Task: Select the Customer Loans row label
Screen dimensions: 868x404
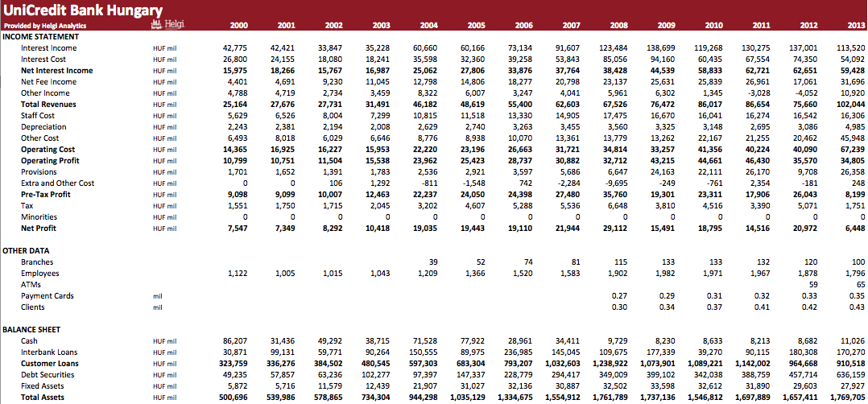Action: point(50,364)
